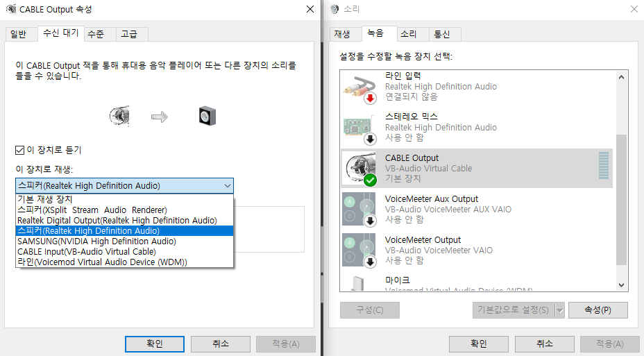Image resolution: width=644 pixels, height=356 pixels.
Task: Click the device list scrollbar thumb
Action: tap(621, 200)
